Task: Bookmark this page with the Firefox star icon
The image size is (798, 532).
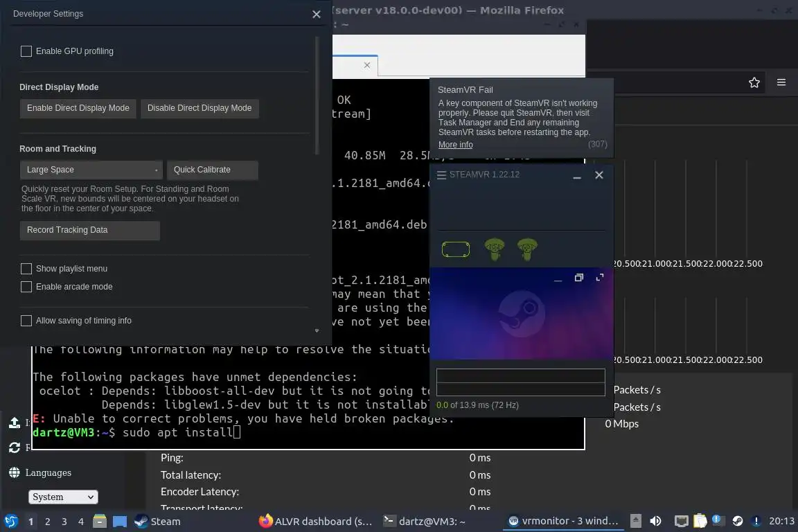Action: tap(754, 82)
